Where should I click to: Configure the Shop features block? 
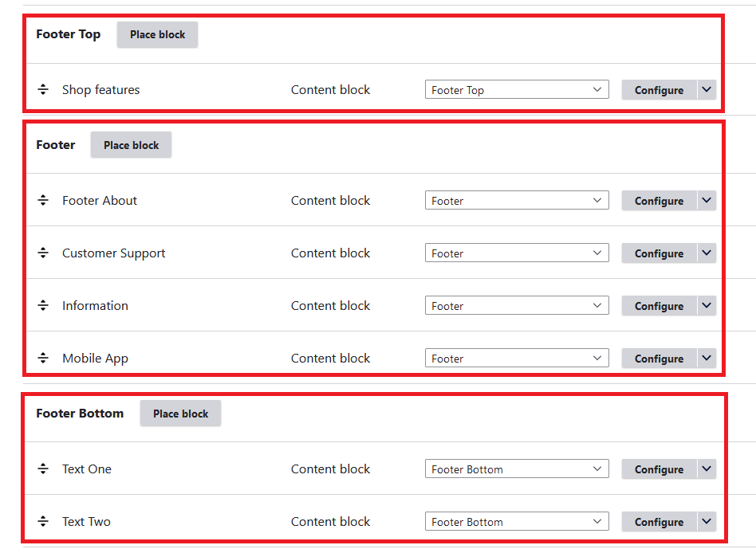click(659, 90)
